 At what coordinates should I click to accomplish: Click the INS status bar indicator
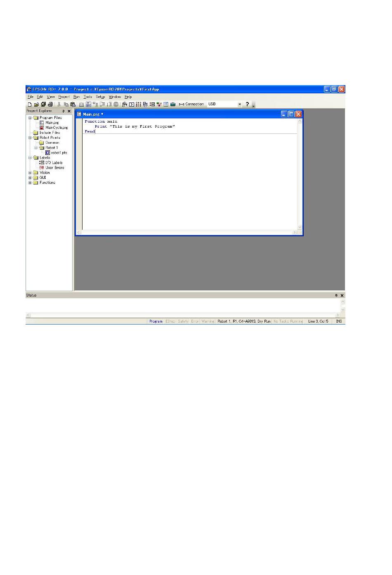click(339, 321)
